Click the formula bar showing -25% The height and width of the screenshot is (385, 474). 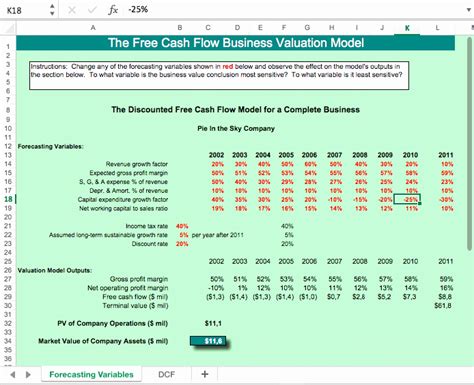[293, 10]
